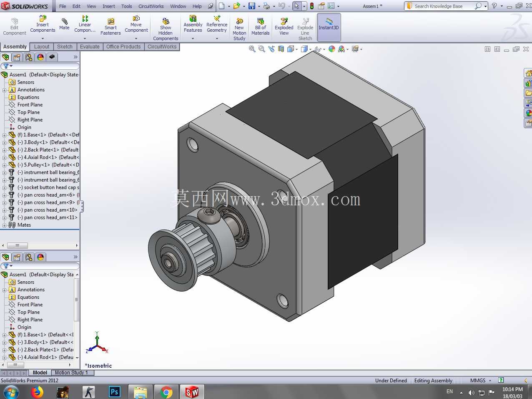Screen dimensions: 532x399
Task: Activate Move Component tool
Action: point(136,25)
